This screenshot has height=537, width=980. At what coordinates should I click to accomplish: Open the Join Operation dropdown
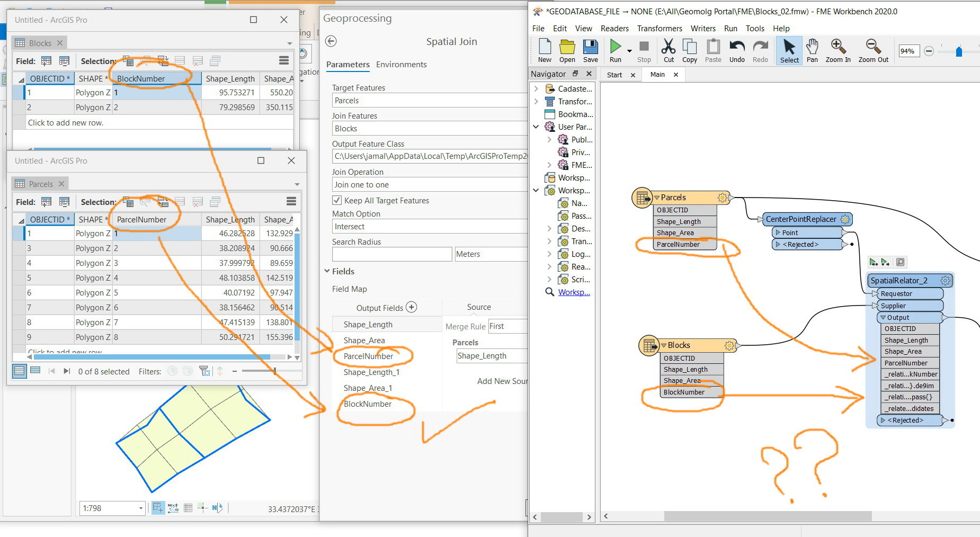[430, 185]
